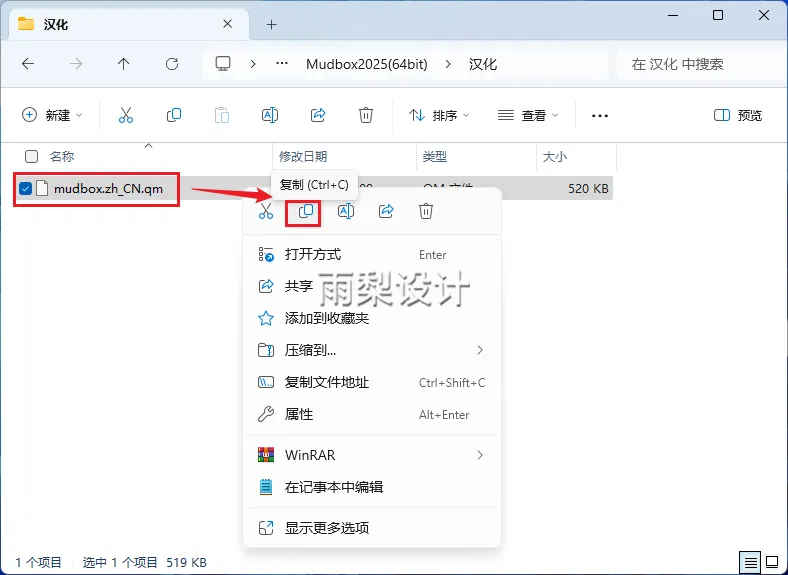Open the 查看 view dropdown
Screen dimensions: 788x575
pyautogui.click(x=528, y=115)
